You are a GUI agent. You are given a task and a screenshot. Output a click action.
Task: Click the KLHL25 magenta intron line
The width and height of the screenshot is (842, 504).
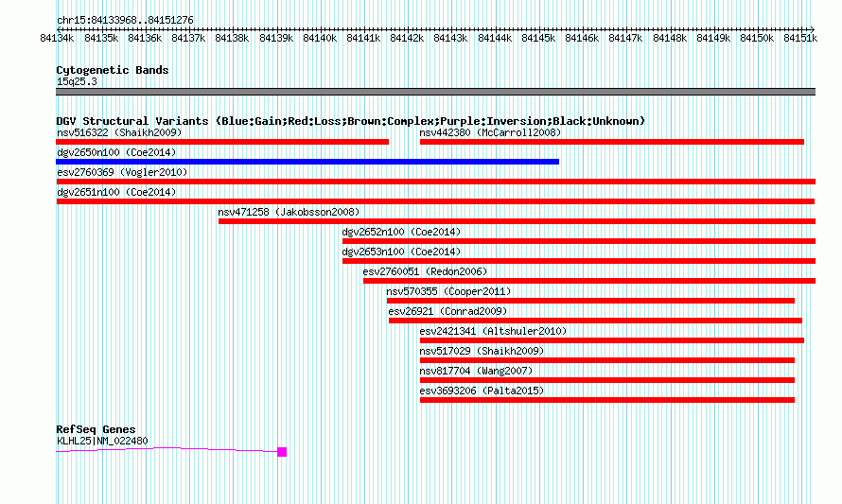click(167, 449)
